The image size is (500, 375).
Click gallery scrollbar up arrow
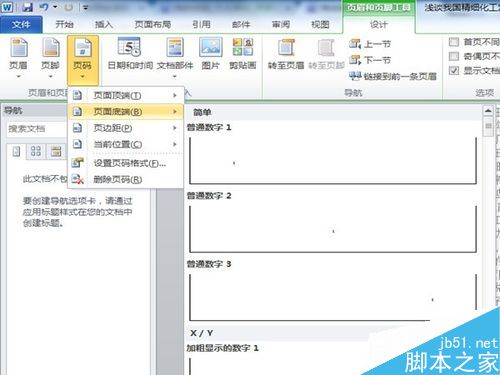pos(488,111)
